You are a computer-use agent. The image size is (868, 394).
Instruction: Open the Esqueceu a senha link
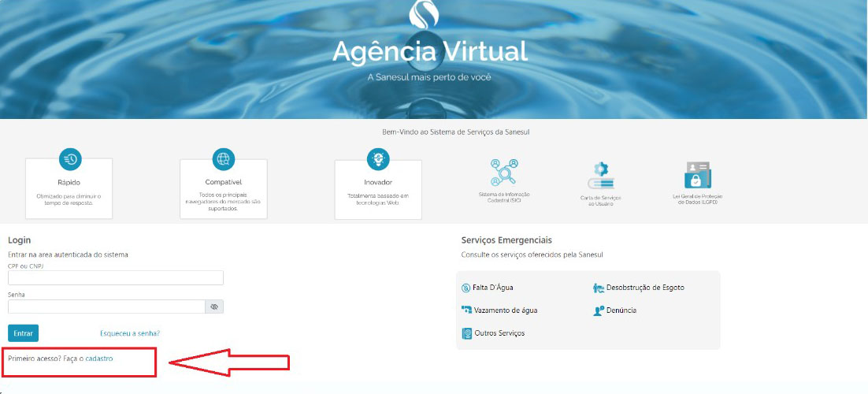pos(130,333)
